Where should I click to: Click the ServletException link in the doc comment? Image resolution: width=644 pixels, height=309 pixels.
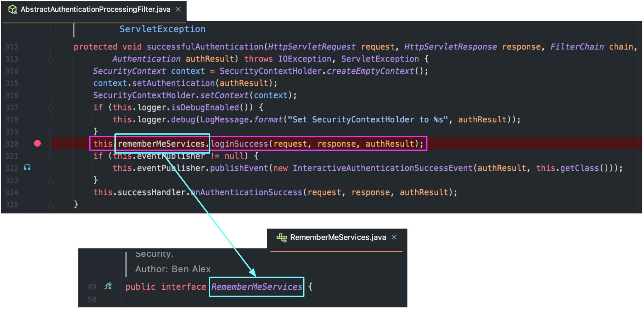tap(162, 29)
